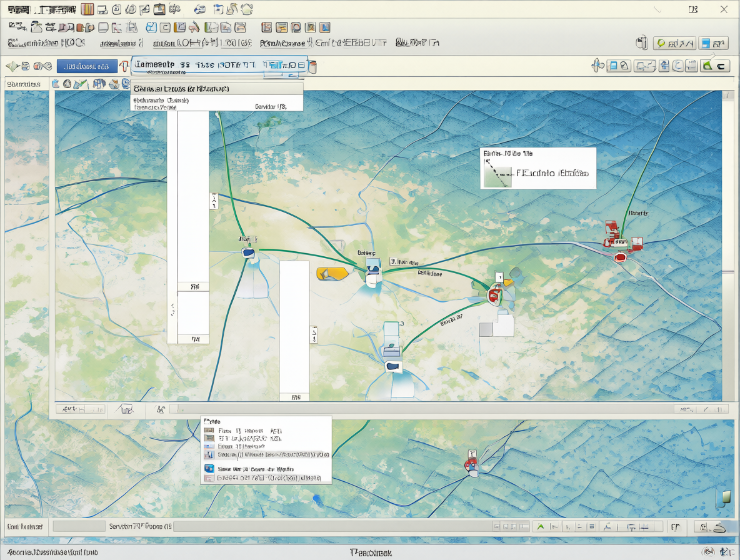Click the red striped columns icon in top toolbar

[87, 9]
